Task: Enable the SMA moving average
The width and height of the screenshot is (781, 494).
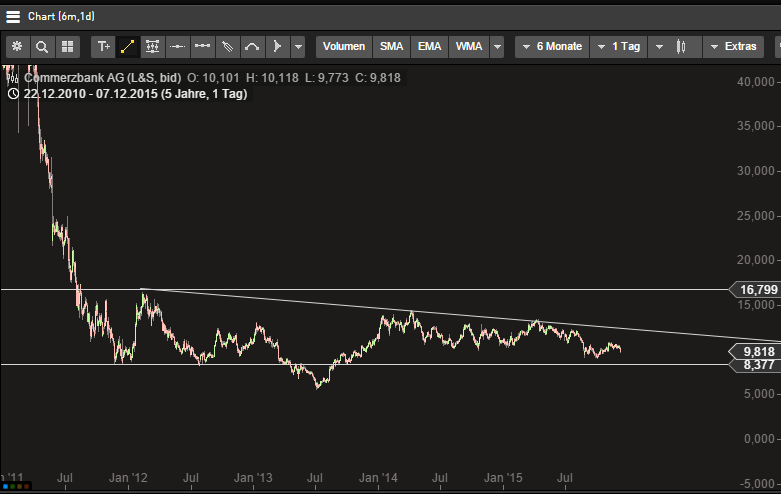Action: click(x=391, y=47)
